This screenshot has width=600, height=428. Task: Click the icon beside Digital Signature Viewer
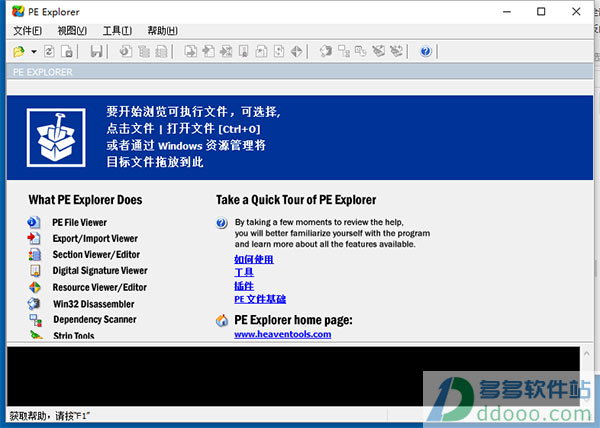point(35,270)
